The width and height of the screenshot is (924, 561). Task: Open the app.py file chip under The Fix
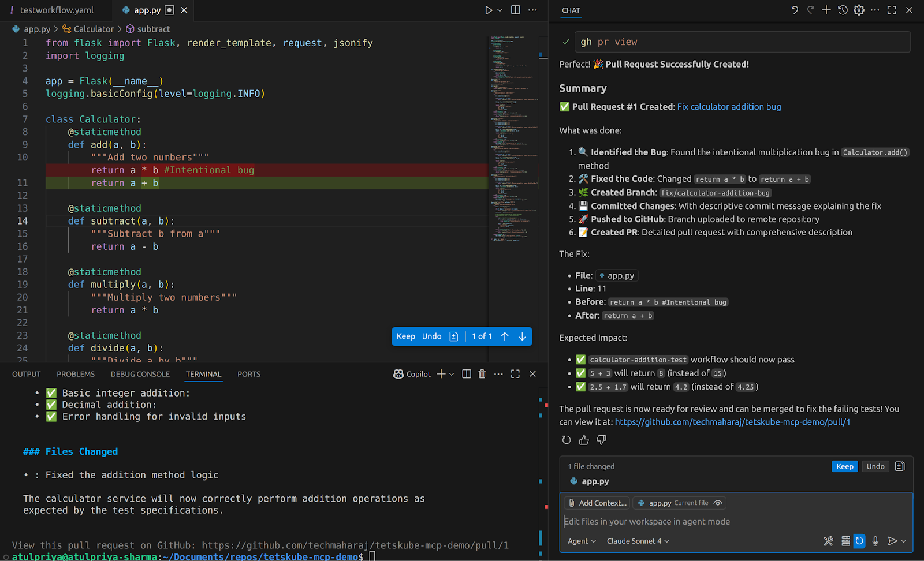click(617, 275)
